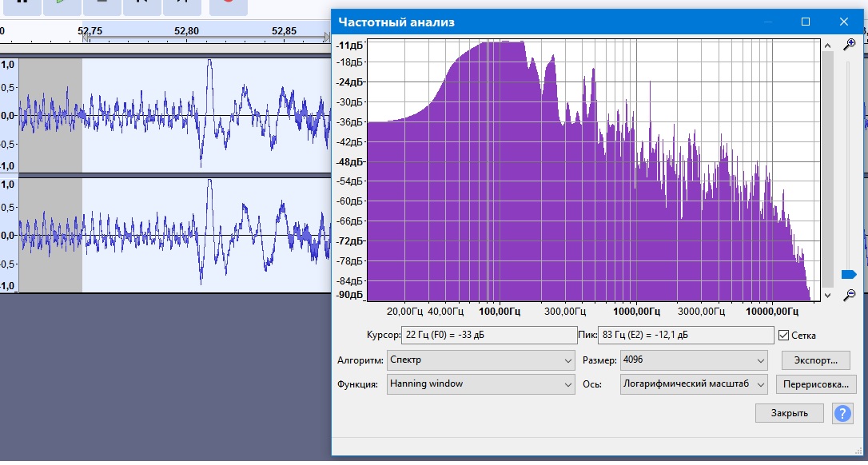
Task: Click the Экспорт... button
Action: pyautogui.click(x=815, y=360)
